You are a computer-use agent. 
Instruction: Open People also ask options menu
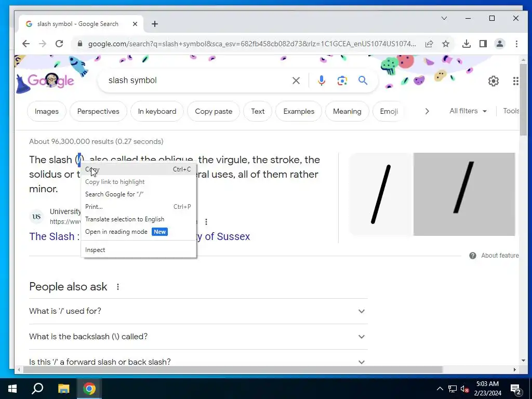118,287
